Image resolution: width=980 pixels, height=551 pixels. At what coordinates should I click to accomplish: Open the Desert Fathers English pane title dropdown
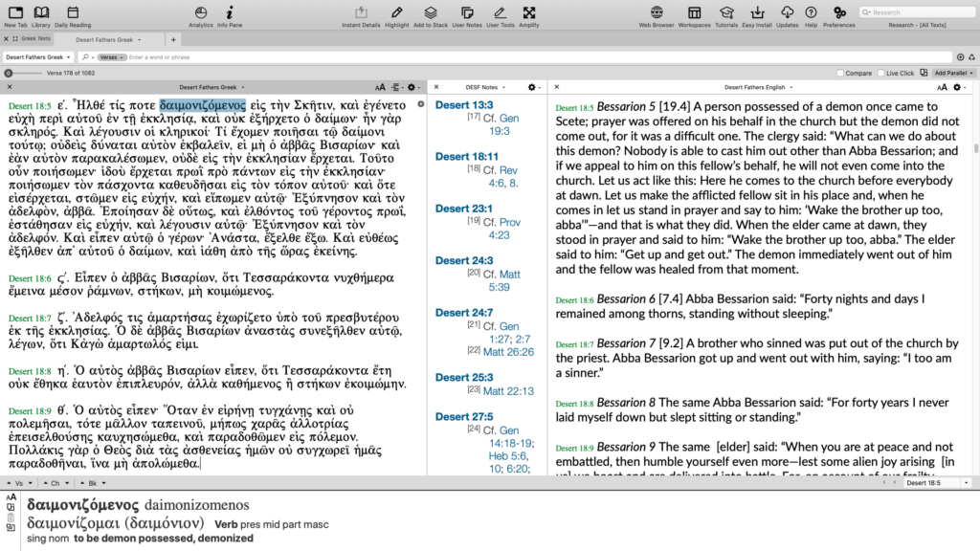(x=758, y=87)
